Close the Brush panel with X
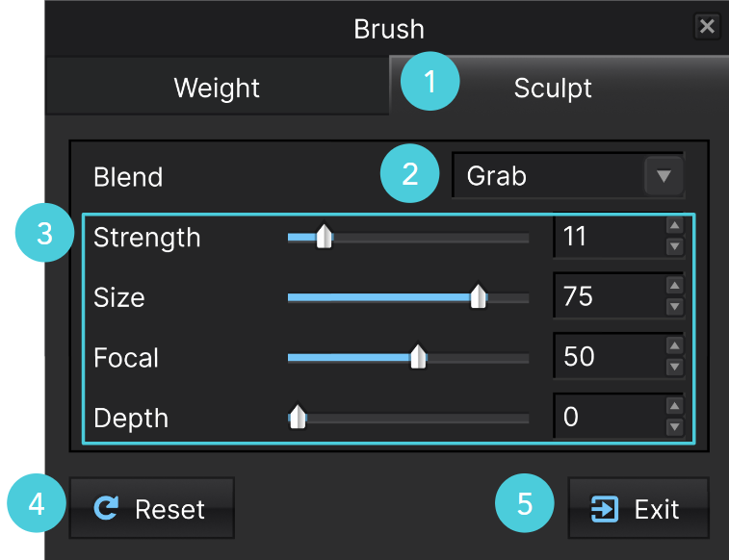 tap(707, 27)
